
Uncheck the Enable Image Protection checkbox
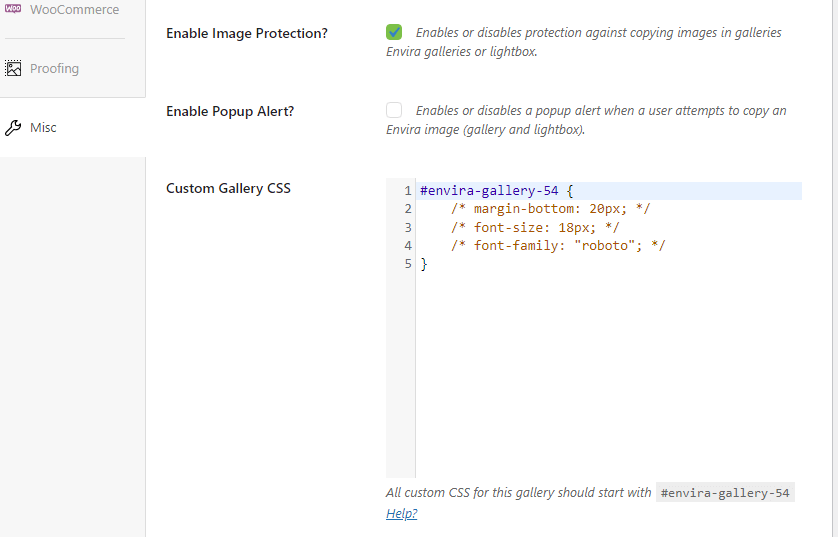tap(394, 33)
